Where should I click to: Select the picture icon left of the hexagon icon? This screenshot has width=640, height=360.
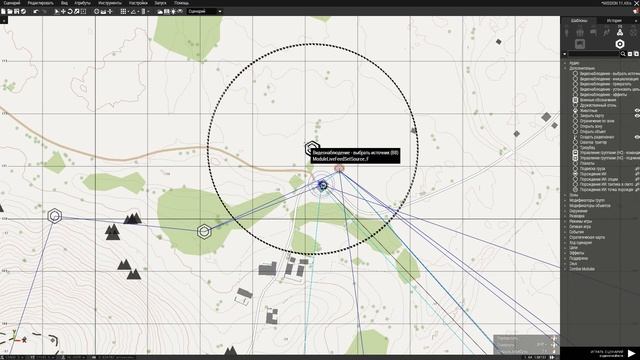point(580,44)
